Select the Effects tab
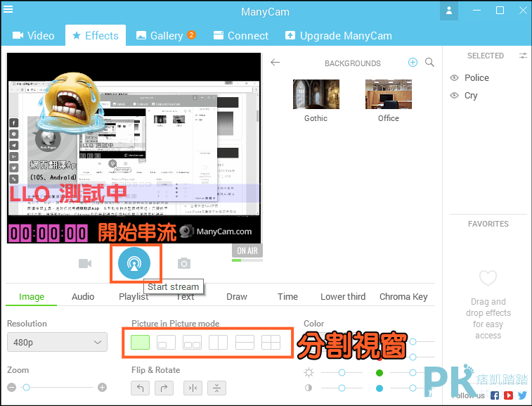 pyautogui.click(x=96, y=36)
